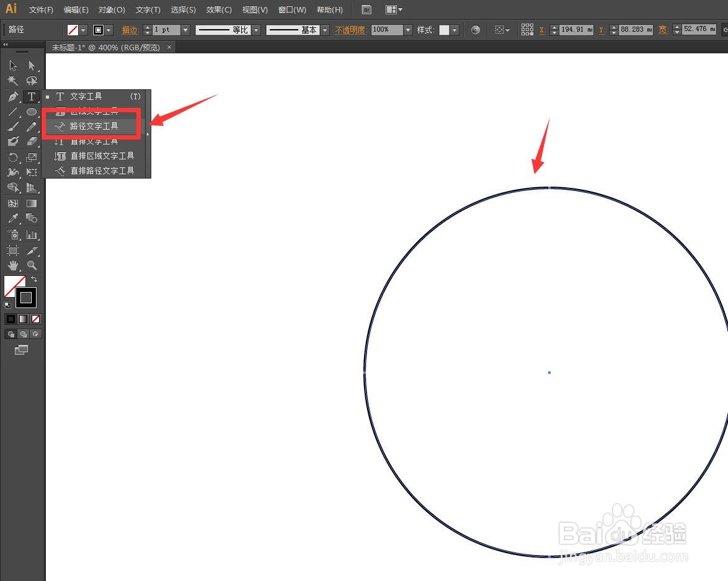Image resolution: width=728 pixels, height=581 pixels.
Task: Open the recolor artwork wheel icon
Action: [475, 30]
